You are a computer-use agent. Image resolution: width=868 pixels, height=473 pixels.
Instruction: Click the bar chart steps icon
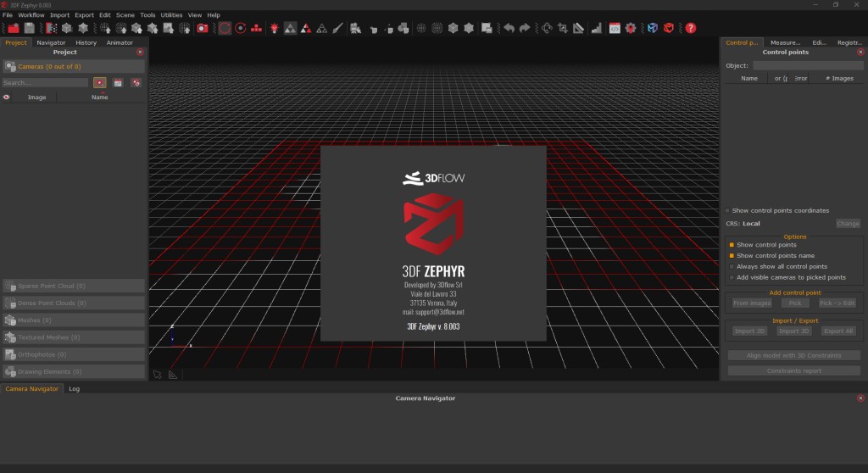pos(596,28)
